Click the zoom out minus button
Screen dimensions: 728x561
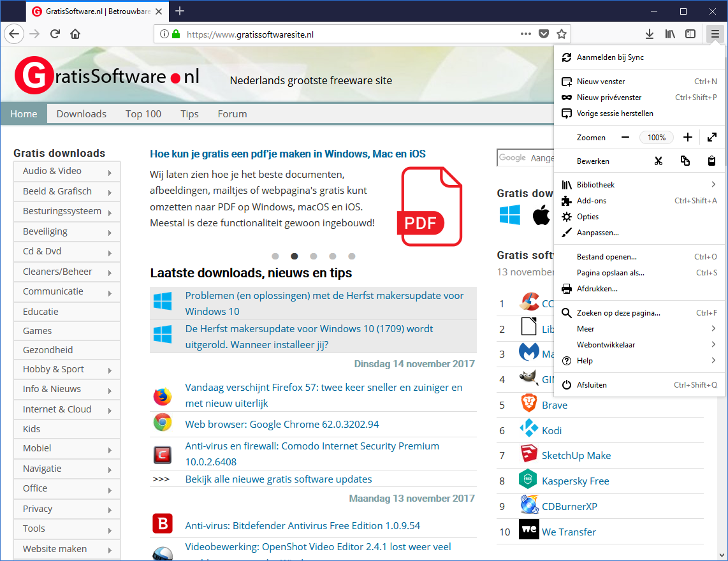tap(625, 137)
